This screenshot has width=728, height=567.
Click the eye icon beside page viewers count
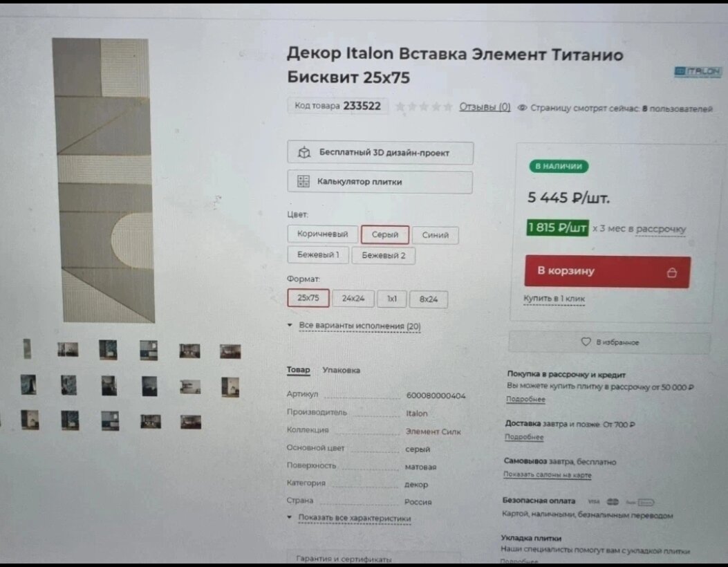tap(523, 108)
